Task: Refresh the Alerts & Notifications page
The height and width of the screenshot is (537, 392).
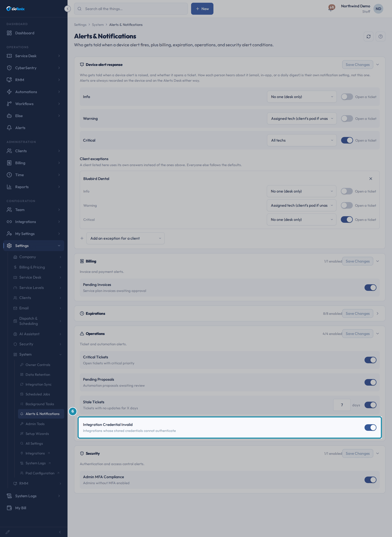Action: (368, 36)
